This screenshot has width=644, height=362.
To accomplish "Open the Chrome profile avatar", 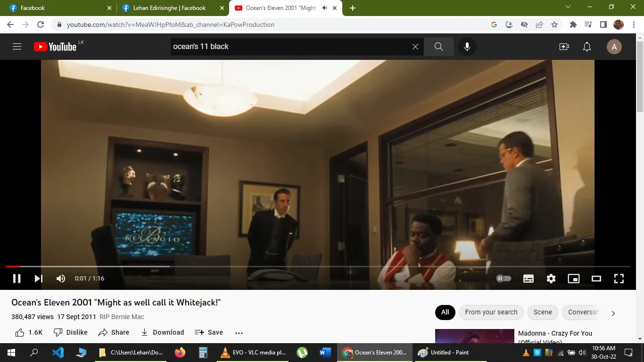I will tap(619, 25).
